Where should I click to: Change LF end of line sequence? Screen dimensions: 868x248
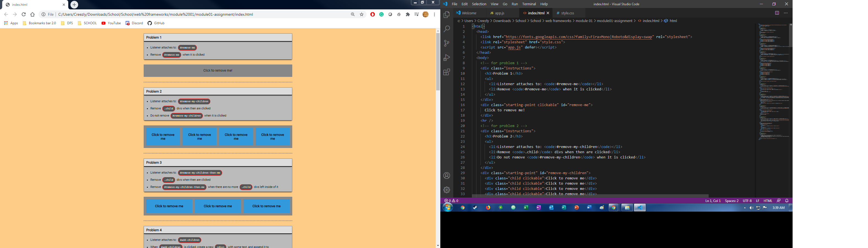[x=758, y=201]
